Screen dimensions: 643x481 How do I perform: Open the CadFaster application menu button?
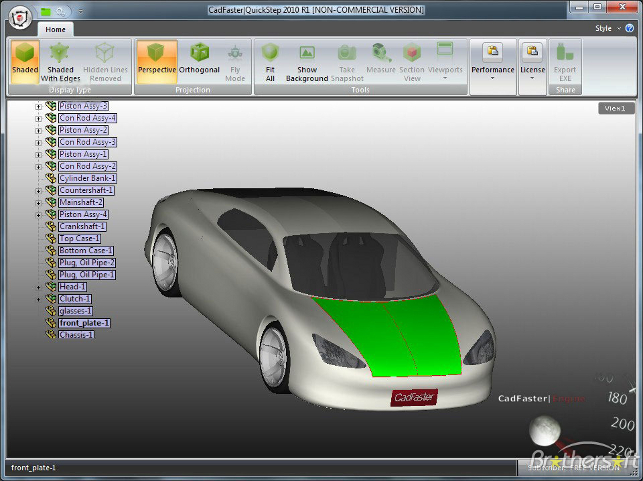pyautogui.click(x=20, y=17)
